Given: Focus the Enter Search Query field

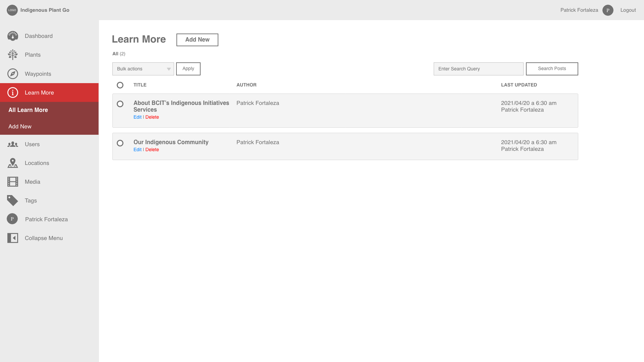Looking at the screenshot, I should (478, 69).
